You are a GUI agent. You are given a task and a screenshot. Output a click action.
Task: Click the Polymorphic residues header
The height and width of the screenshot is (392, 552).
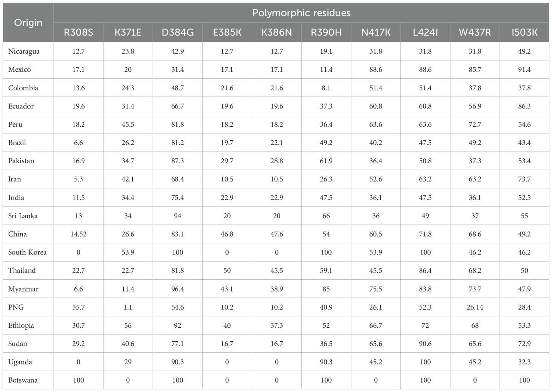point(301,13)
